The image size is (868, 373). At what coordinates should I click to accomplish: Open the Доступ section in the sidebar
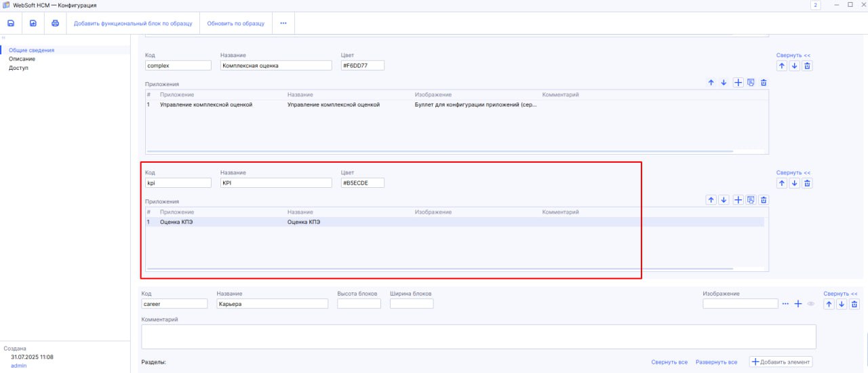(18, 68)
